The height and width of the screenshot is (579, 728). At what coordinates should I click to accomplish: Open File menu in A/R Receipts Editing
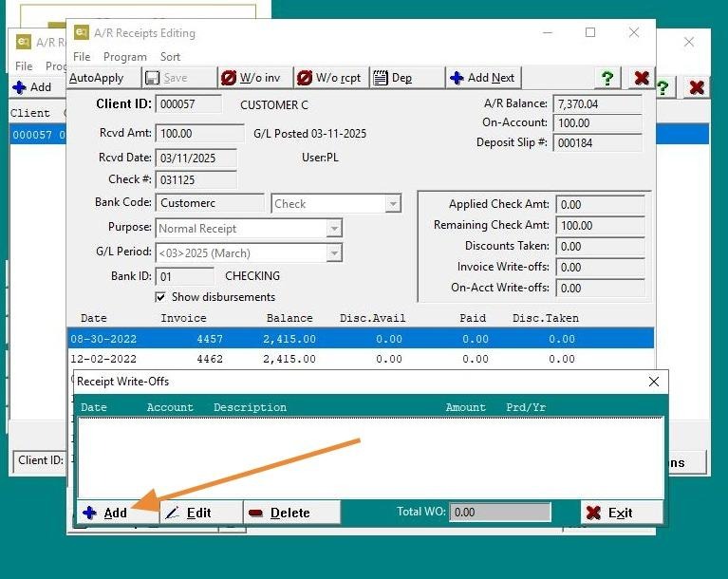tap(82, 57)
